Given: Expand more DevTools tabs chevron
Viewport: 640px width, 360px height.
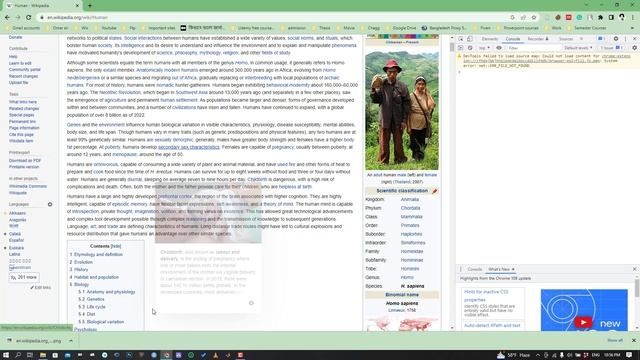Looking at the screenshot, I should tap(581, 39).
